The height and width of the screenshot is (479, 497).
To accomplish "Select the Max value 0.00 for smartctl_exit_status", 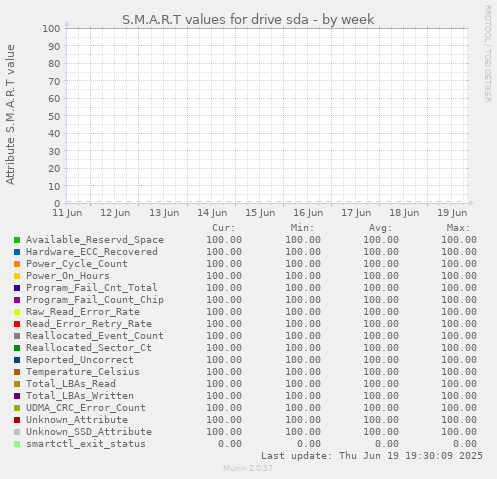I will pos(465,444).
